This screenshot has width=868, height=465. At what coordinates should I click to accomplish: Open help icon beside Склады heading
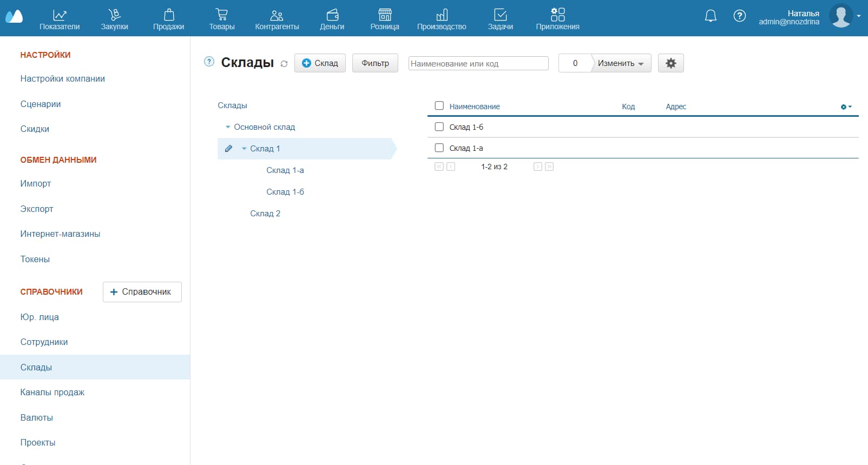209,62
